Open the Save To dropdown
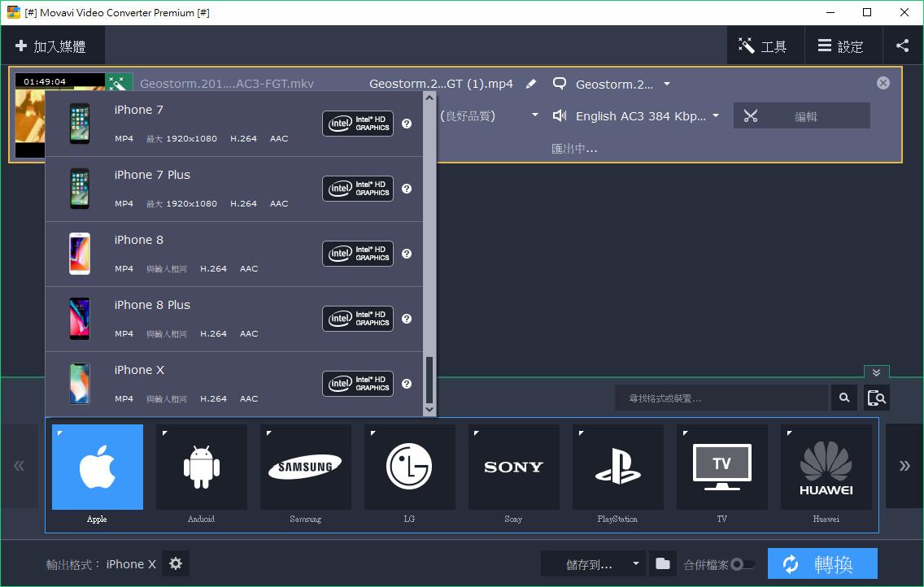This screenshot has height=587, width=924. tap(593, 564)
